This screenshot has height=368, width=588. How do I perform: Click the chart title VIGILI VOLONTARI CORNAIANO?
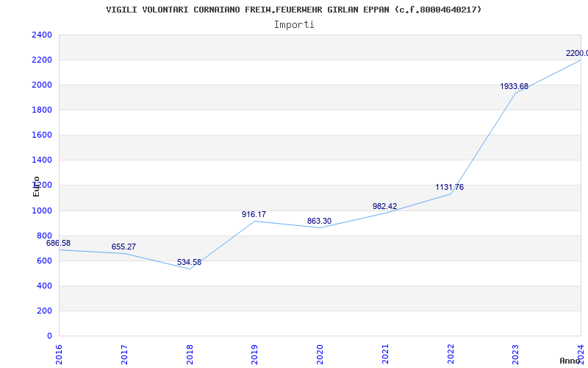coord(293,10)
